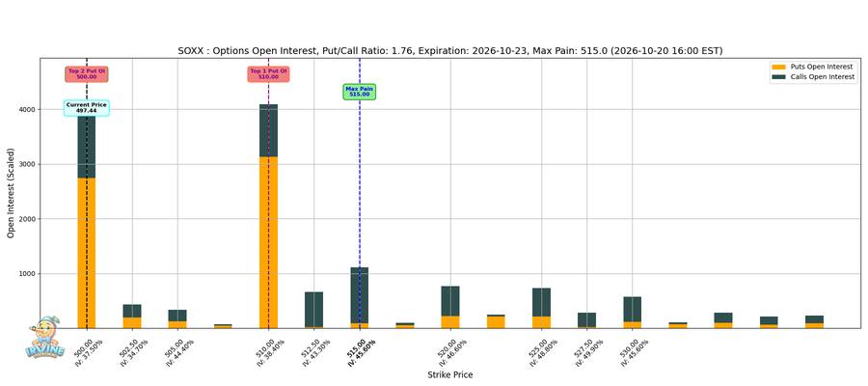The width and height of the screenshot is (868, 386).
Task: Click the Strike Price axis title
Action: 450,375
